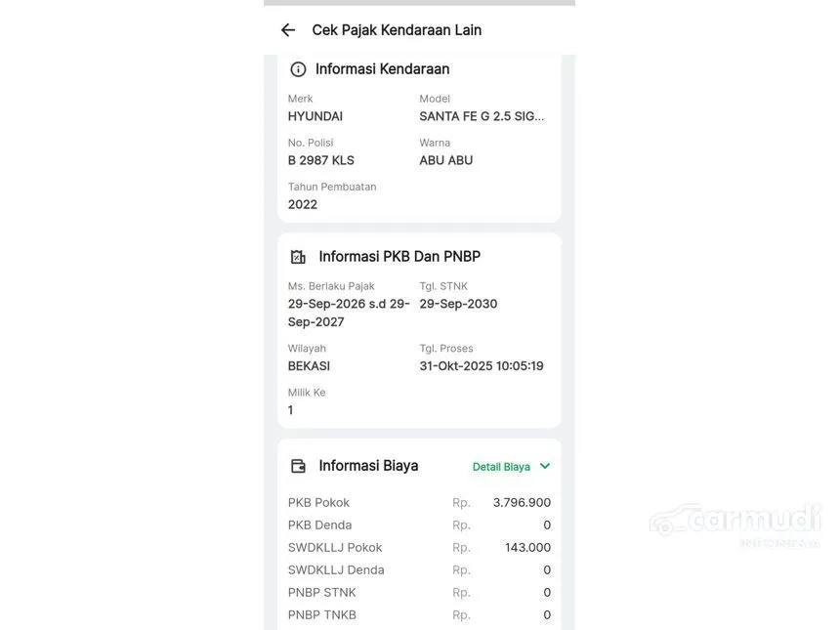
Task: Select the PKB Pokok amount 3.796.900
Action: [522, 503]
